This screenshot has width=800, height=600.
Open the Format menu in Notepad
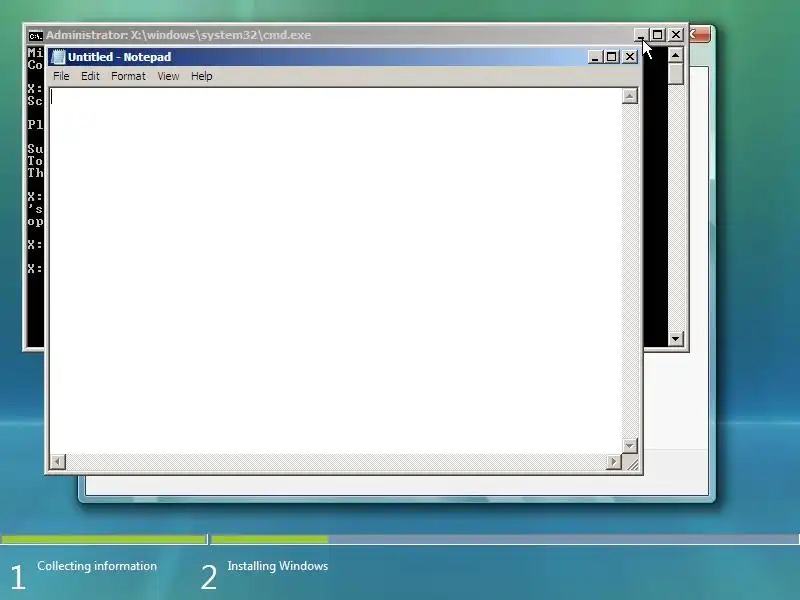pos(129,76)
